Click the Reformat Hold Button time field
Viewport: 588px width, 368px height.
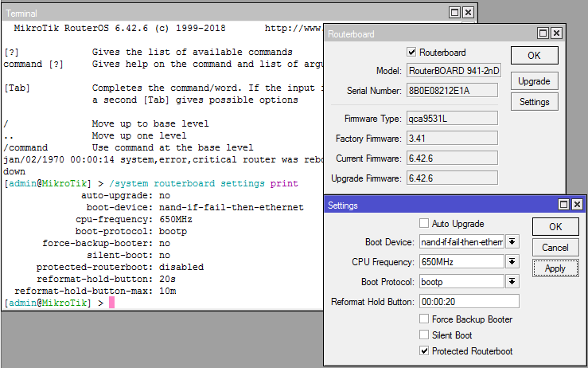[469, 301]
